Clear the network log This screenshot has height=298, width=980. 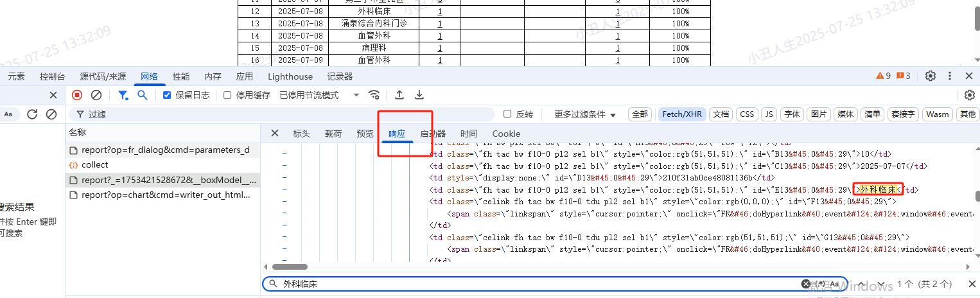(x=96, y=95)
